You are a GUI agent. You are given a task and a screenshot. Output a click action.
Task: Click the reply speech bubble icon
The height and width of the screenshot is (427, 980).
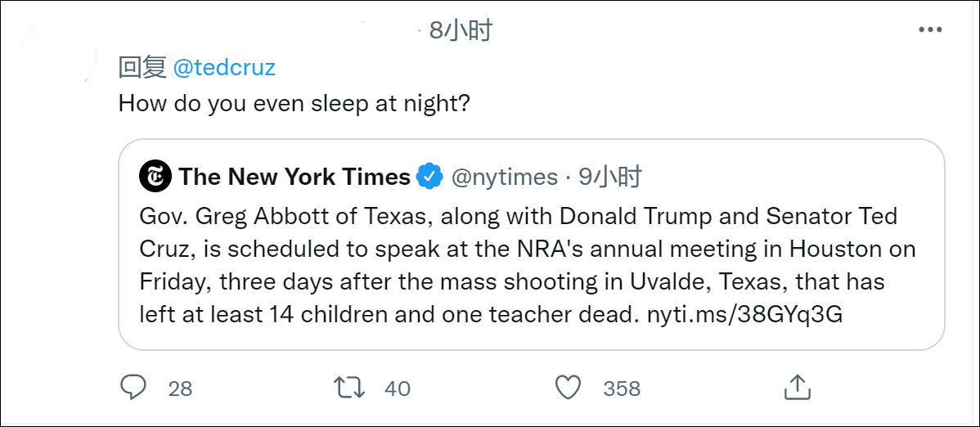point(133,387)
